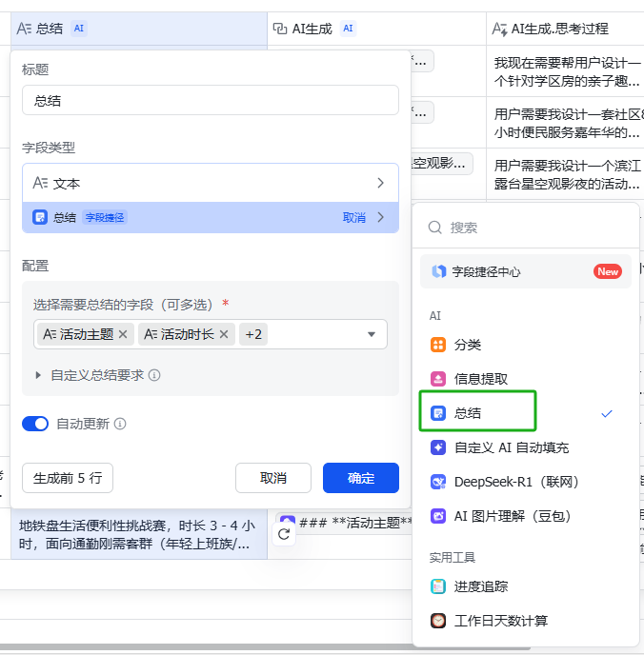Click the AI badge on 总结 column header

tap(78, 29)
